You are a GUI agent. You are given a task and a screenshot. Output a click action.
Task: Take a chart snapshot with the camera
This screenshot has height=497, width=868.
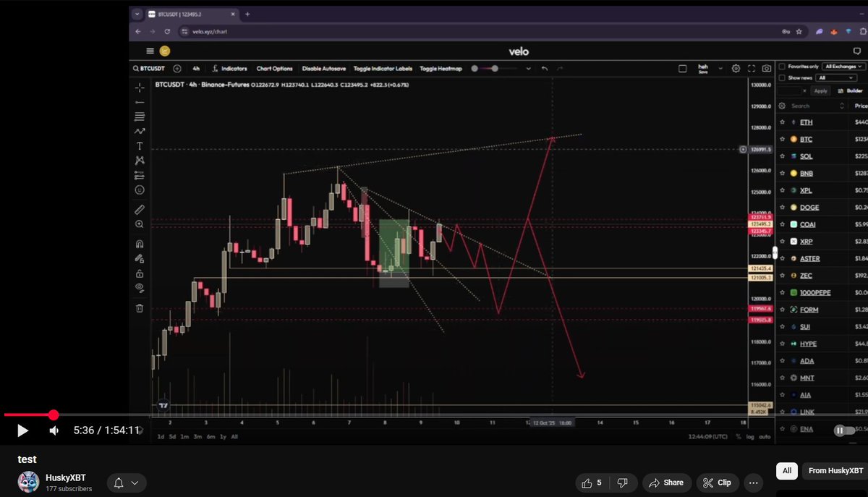(x=766, y=69)
